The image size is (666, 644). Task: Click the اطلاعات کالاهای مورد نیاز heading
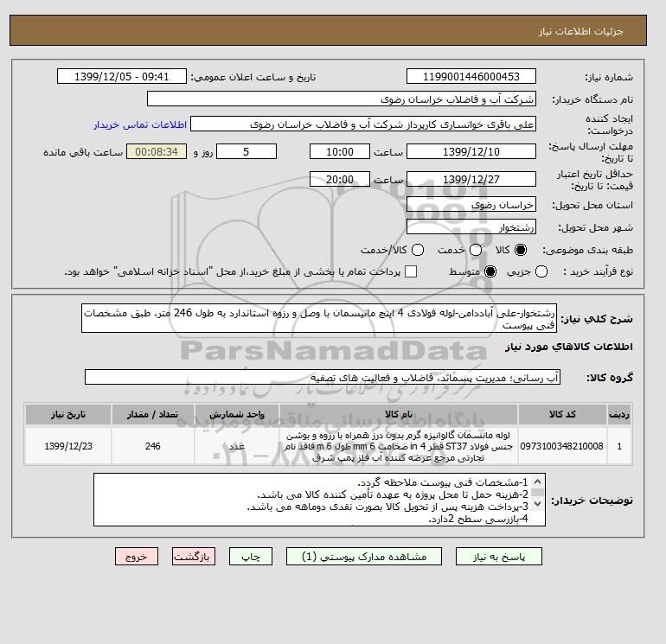coord(569,347)
